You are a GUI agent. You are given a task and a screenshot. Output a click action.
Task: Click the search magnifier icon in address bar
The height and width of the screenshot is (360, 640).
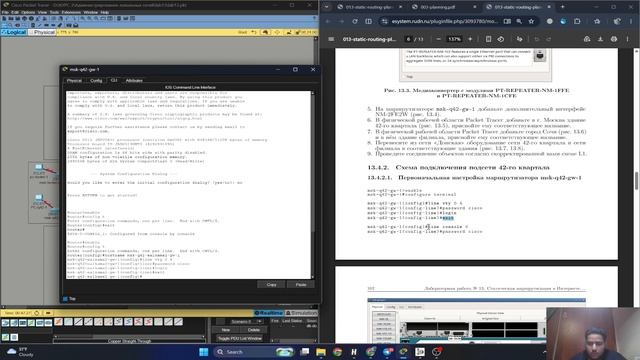(519, 21)
